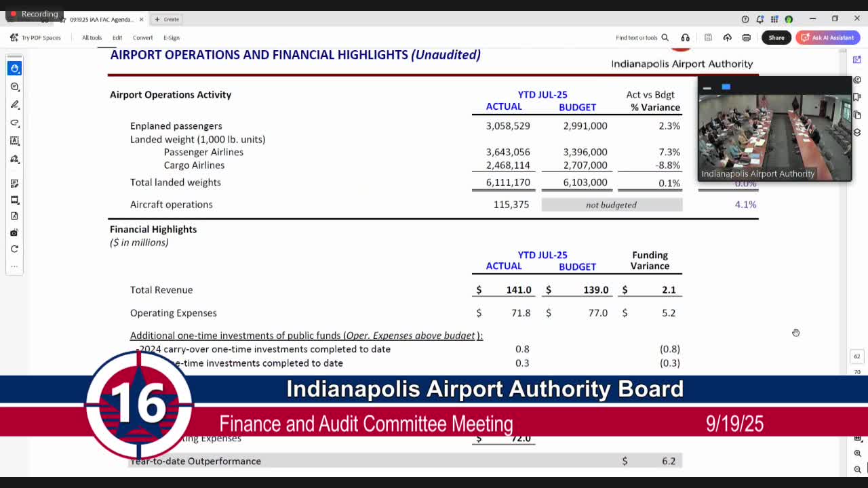Activate the Add text box tool

[14, 141]
